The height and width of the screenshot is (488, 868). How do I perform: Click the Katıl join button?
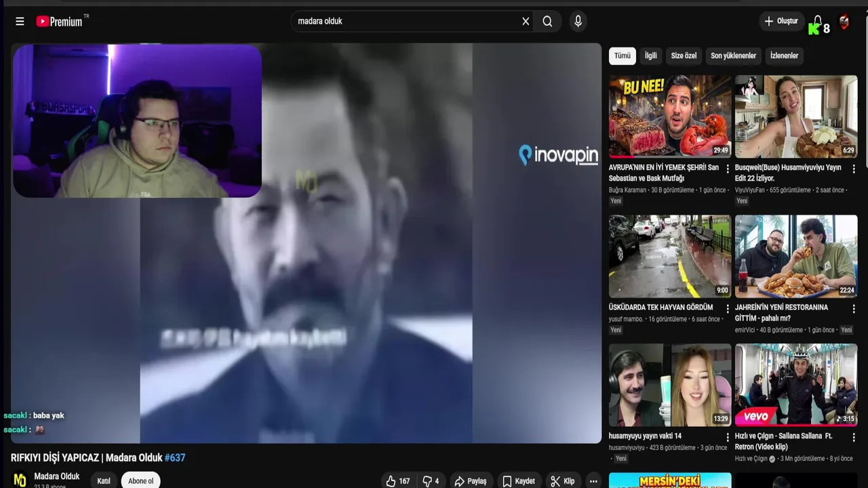click(104, 481)
